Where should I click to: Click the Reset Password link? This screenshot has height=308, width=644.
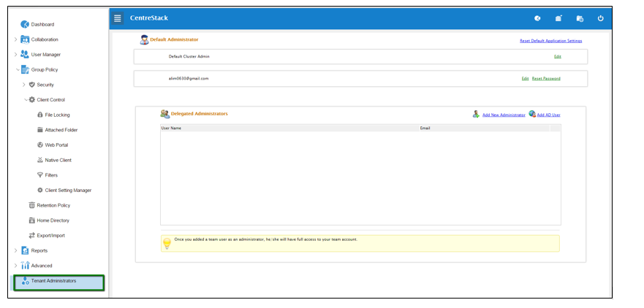546,78
